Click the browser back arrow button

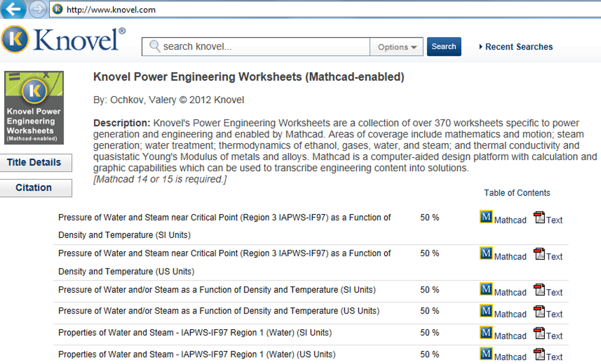coord(13,9)
